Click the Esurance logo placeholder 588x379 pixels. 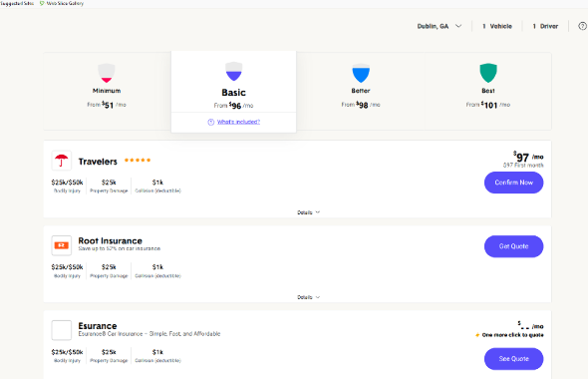click(x=62, y=330)
